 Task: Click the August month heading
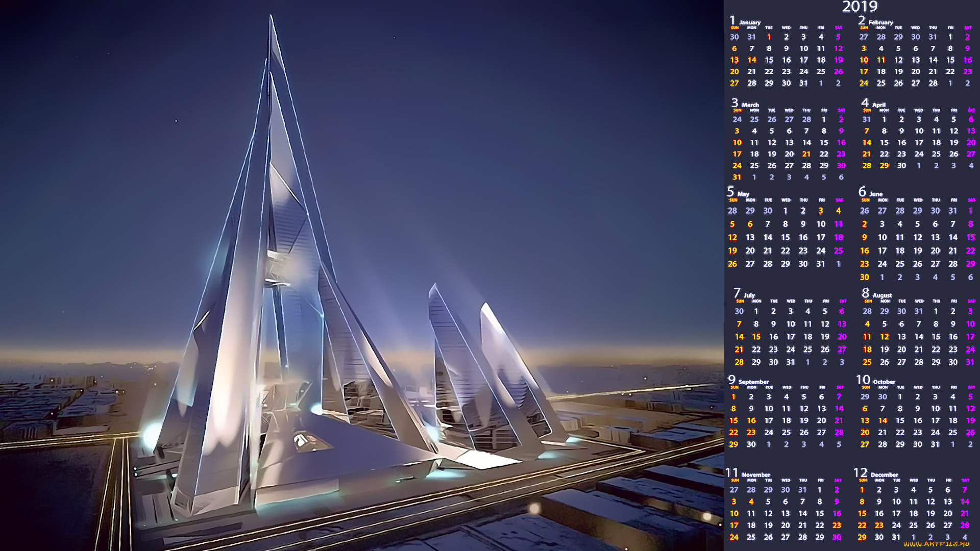(882, 295)
